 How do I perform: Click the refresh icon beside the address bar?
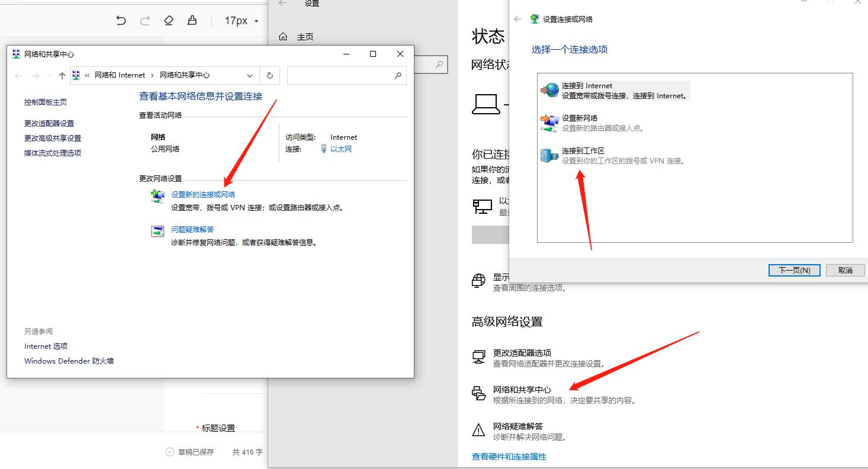[x=269, y=75]
